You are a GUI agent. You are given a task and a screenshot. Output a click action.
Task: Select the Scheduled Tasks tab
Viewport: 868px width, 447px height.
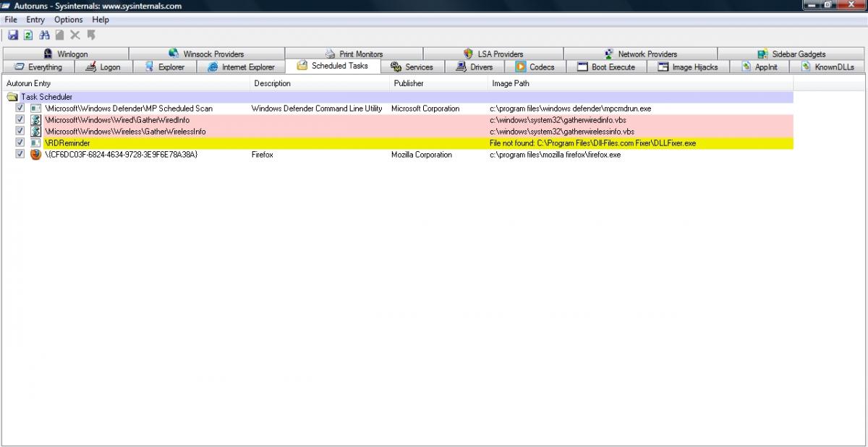(333, 66)
